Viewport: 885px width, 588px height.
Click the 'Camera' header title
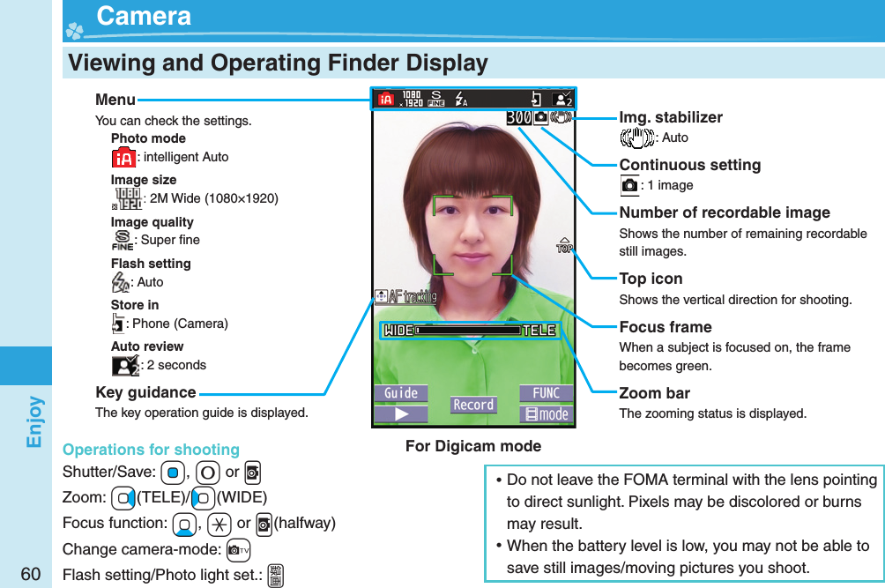pos(144,15)
